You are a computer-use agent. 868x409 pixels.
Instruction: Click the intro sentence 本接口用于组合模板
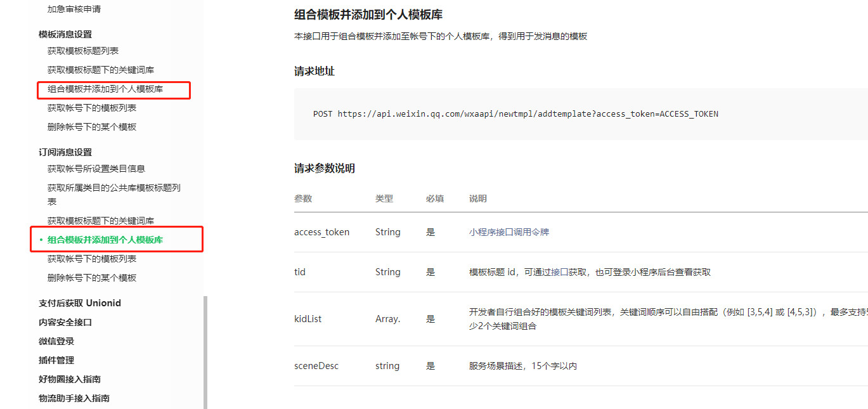click(441, 36)
